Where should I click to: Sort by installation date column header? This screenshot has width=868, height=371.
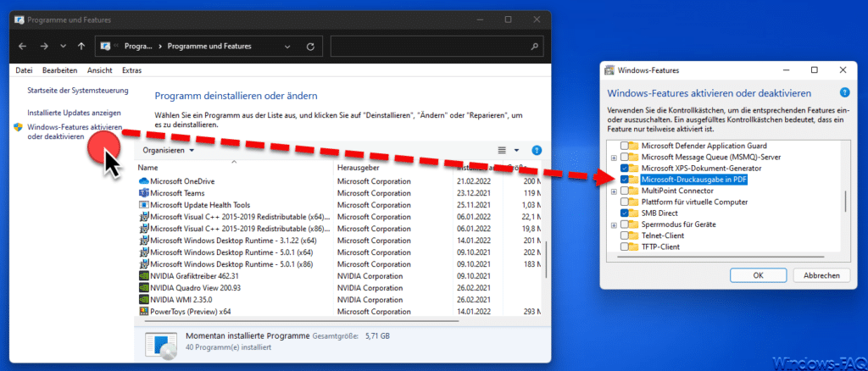point(478,168)
